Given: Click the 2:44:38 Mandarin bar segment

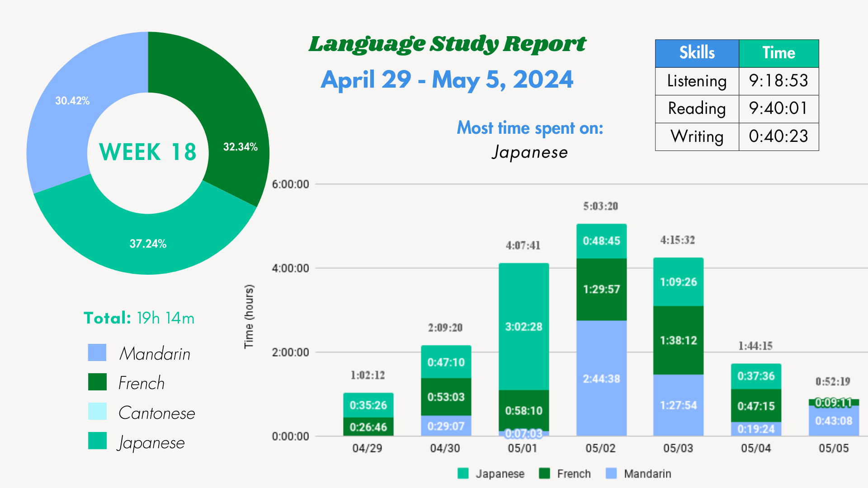Looking at the screenshot, I should tap(601, 378).
